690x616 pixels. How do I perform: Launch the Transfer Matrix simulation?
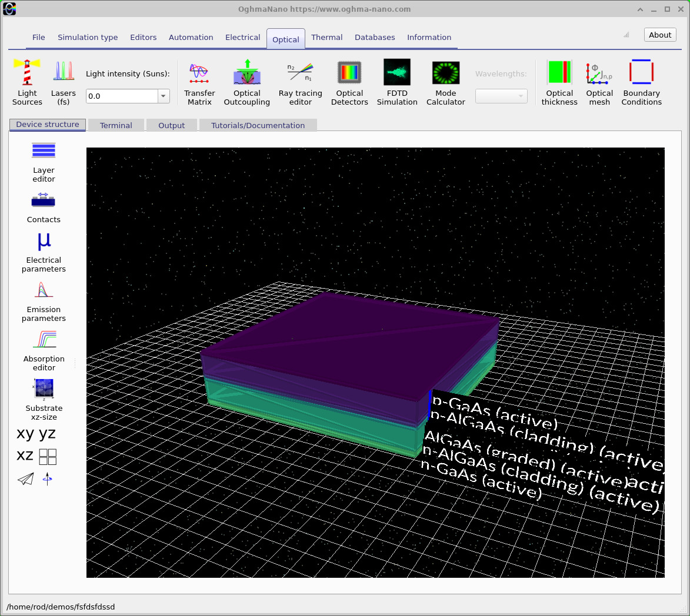[199, 82]
